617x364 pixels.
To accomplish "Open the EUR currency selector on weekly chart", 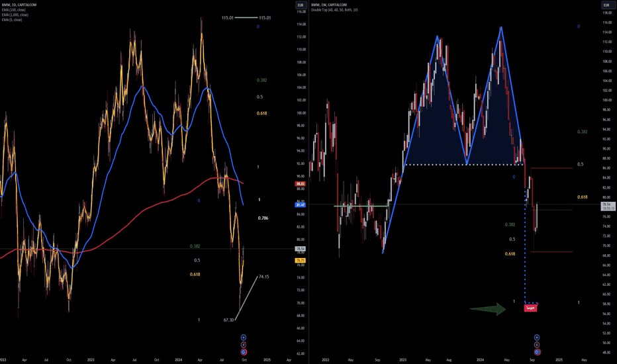I will tap(606, 5).
